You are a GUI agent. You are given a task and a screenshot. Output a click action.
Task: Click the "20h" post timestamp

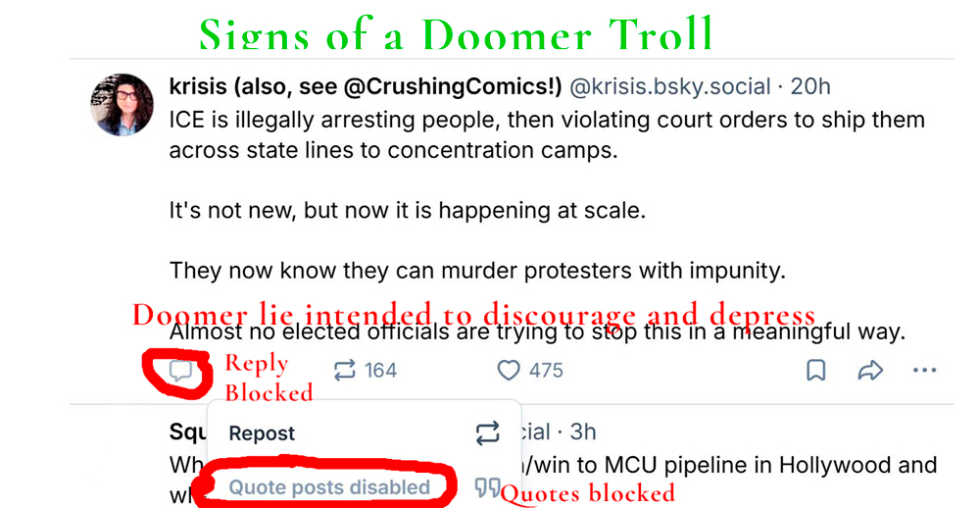[809, 86]
